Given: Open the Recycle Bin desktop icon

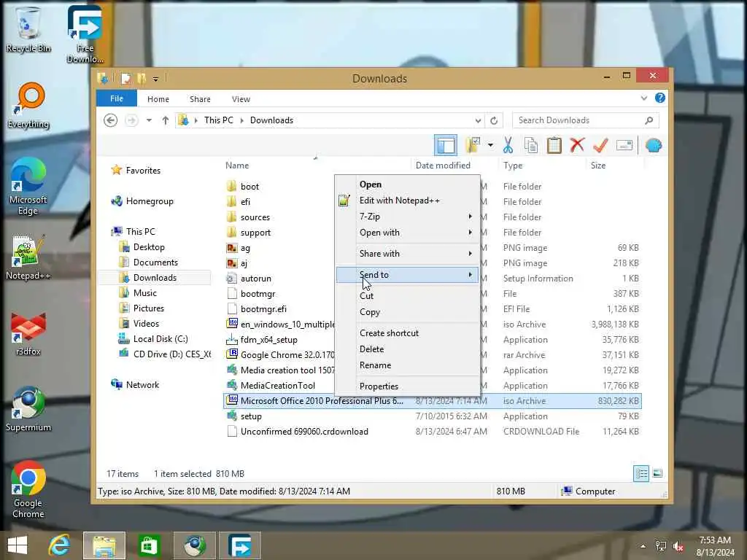Looking at the screenshot, I should tap(28, 29).
